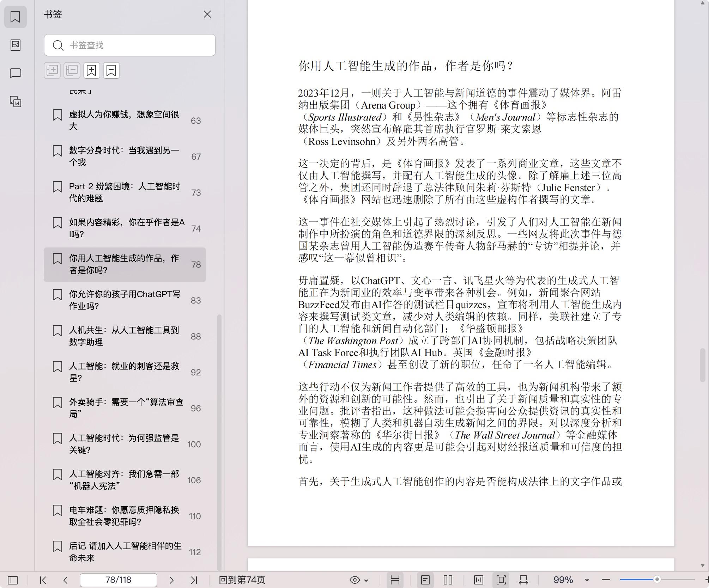Click the zoom slider handle
This screenshot has width=709, height=588.
657,580
